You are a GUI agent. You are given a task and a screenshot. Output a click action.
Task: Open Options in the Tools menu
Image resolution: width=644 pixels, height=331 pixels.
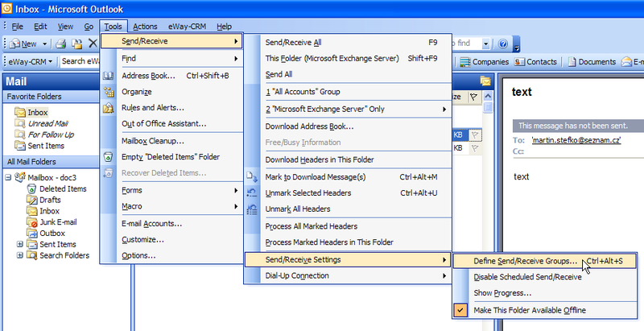[x=171, y=256]
